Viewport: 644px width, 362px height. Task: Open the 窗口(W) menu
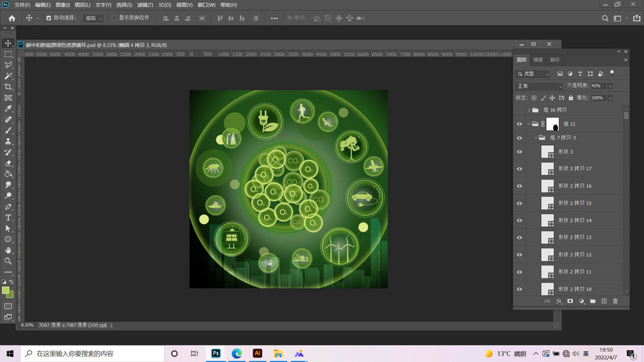206,5
